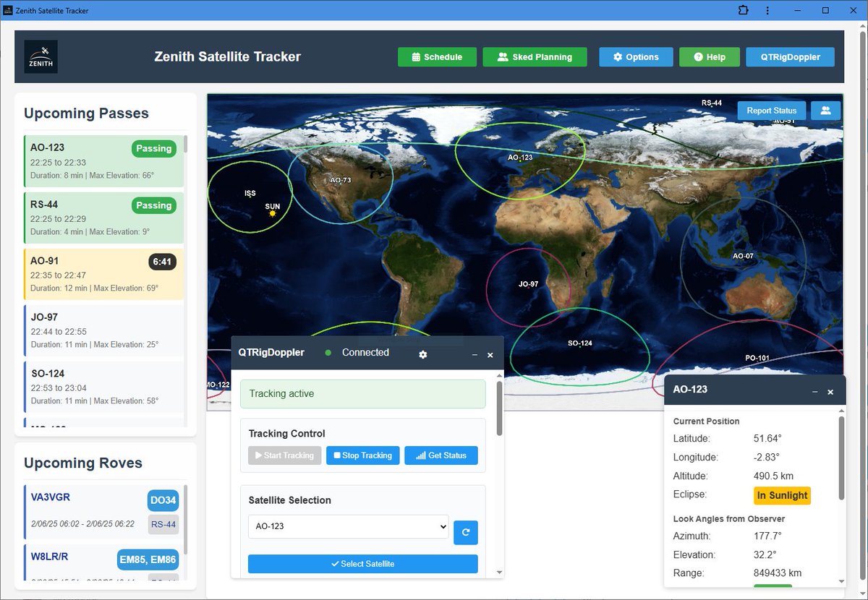The image size is (868, 600).
Task: Click the AO-123 satellite label on map
Action: click(520, 158)
